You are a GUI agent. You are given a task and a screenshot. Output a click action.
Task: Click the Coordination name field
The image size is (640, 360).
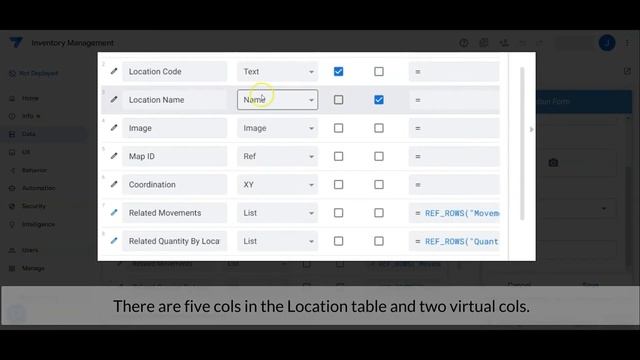point(175,184)
